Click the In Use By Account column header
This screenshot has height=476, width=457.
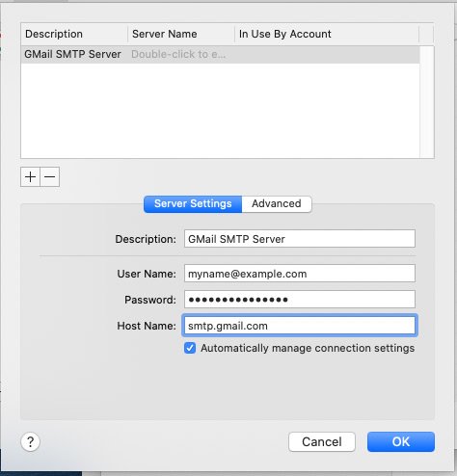tap(327, 34)
